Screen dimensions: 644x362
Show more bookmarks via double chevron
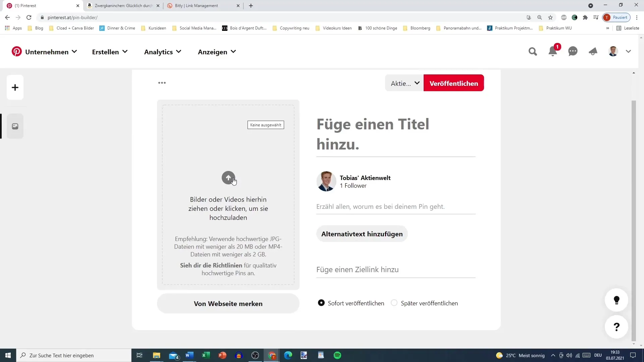pyautogui.click(x=607, y=28)
